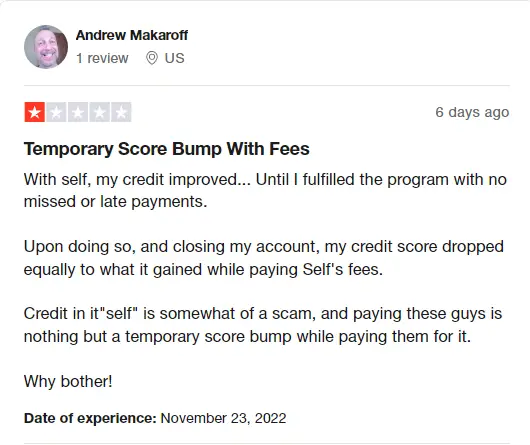This screenshot has height=445, width=530.
Task: Click the red first rating star
Action: (34, 112)
